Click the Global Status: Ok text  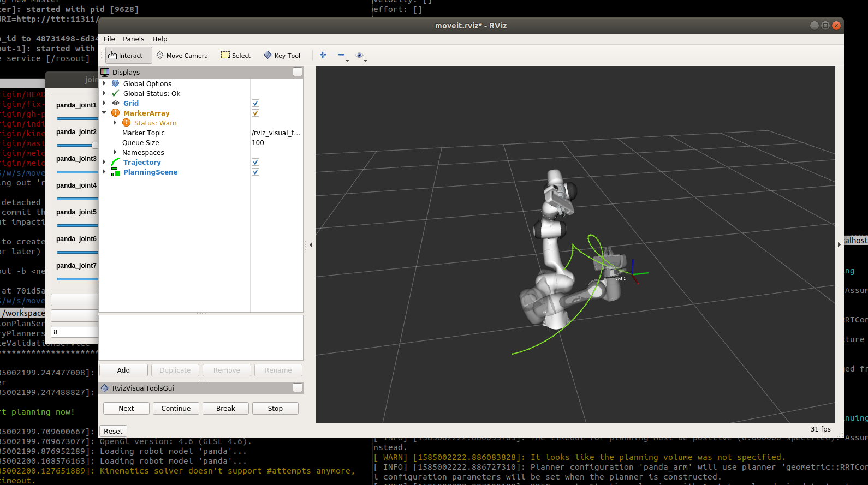tap(152, 93)
